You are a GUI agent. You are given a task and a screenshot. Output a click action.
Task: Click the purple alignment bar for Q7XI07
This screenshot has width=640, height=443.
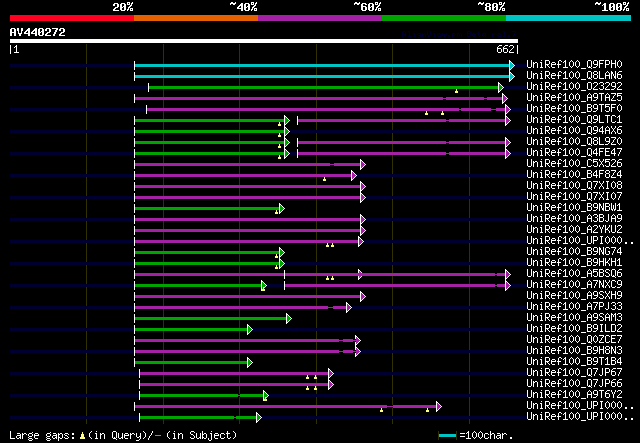coord(247,198)
